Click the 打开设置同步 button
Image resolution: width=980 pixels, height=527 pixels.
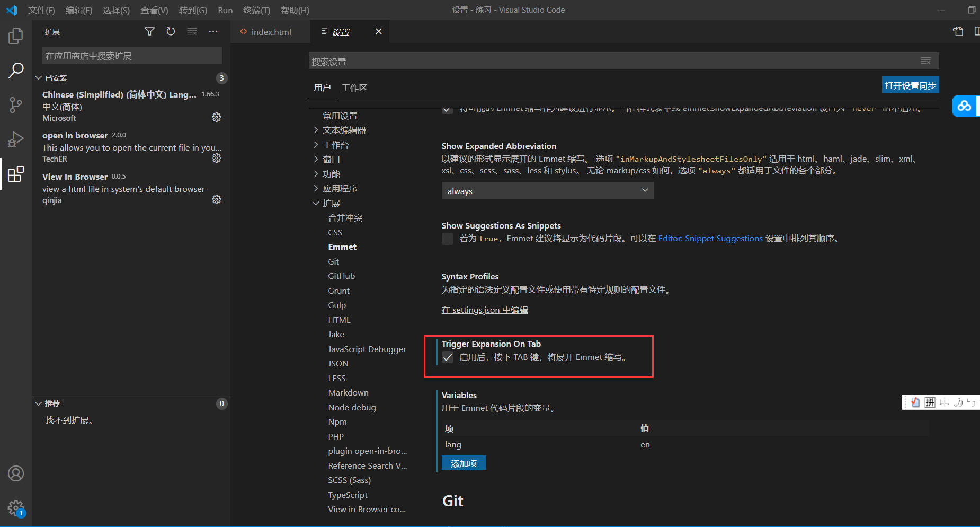coord(910,85)
